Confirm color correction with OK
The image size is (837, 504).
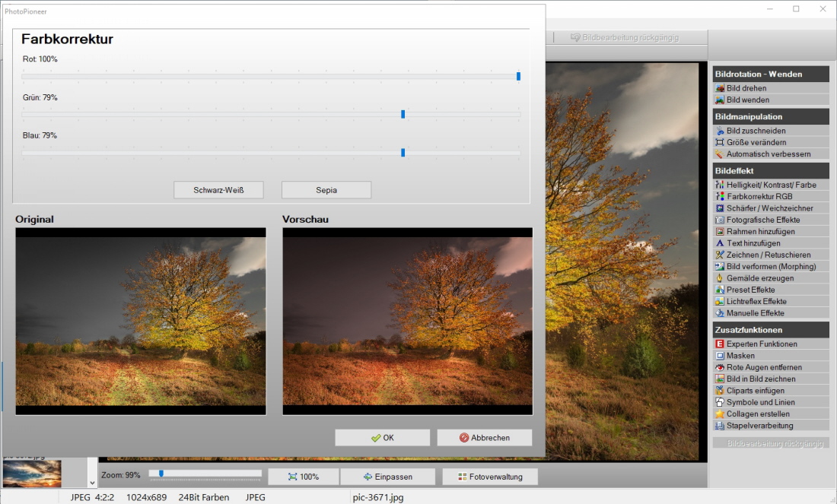[382, 438]
